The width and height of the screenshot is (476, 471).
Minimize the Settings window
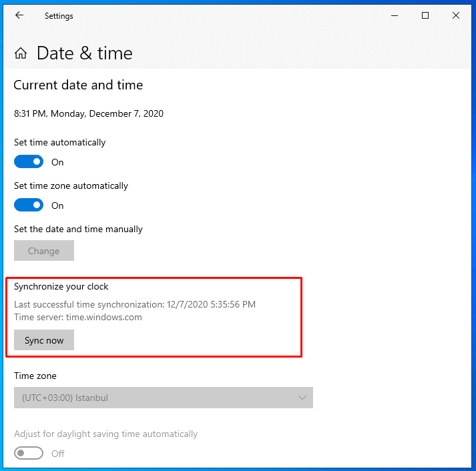(395, 15)
